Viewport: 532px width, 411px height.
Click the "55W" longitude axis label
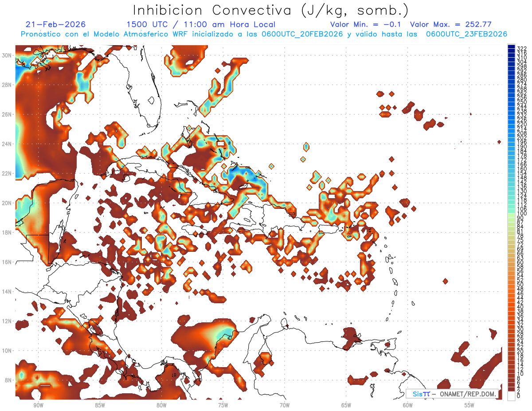pos(469,405)
